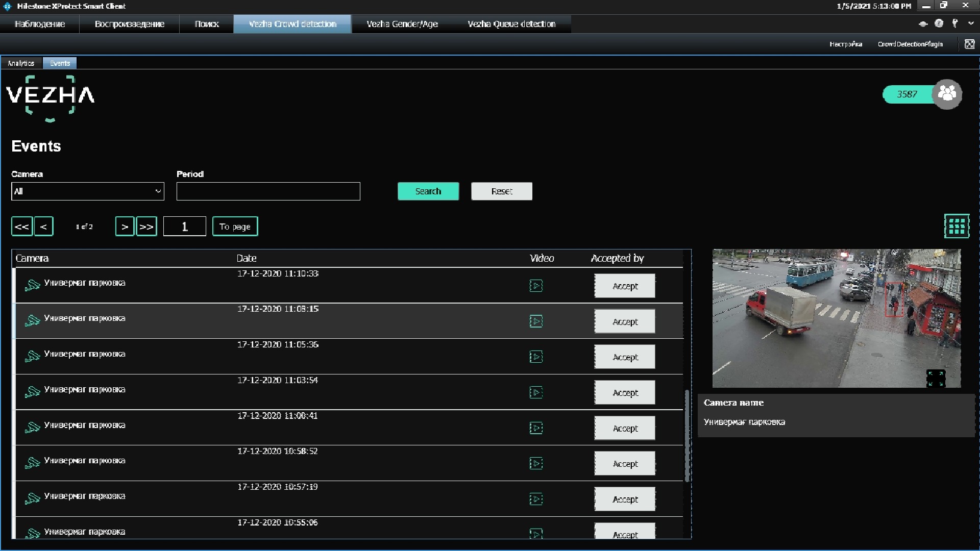Viewport: 980px width, 551px height.
Task: Play video for 17-12-2020 11:03:54 event
Action: click(536, 392)
